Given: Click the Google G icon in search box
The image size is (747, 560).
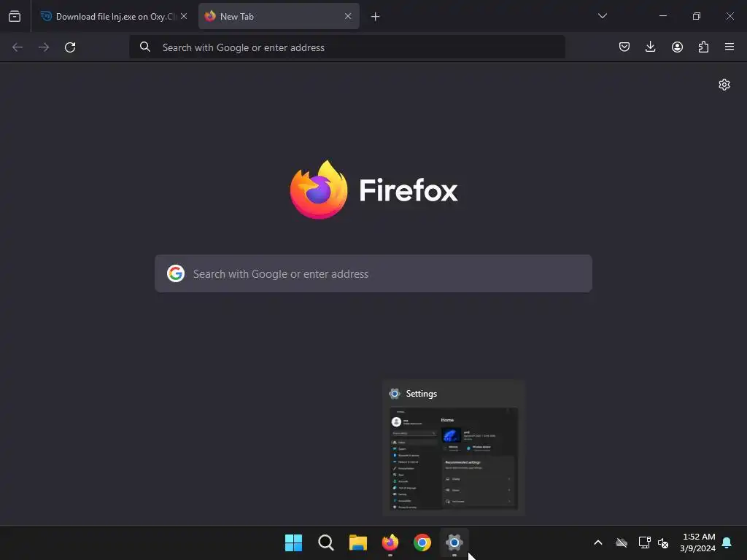Looking at the screenshot, I should coord(176,274).
